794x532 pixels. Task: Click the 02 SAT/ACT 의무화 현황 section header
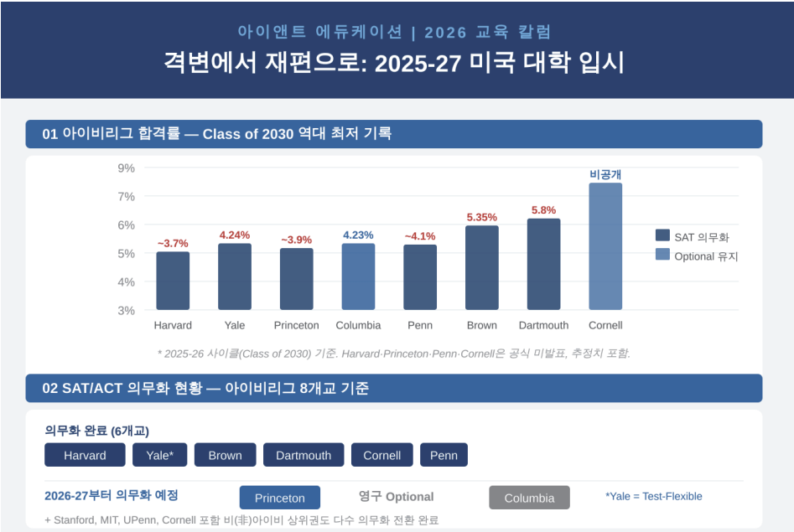click(x=394, y=388)
